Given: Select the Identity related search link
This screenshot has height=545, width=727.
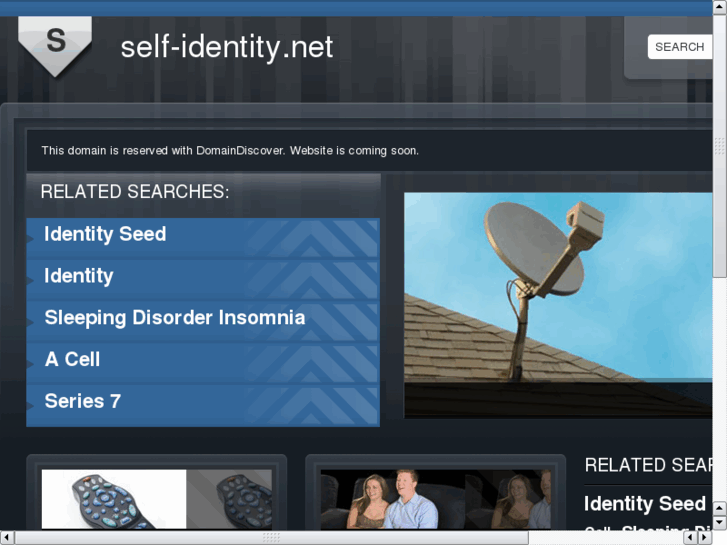Looking at the screenshot, I should [x=79, y=276].
